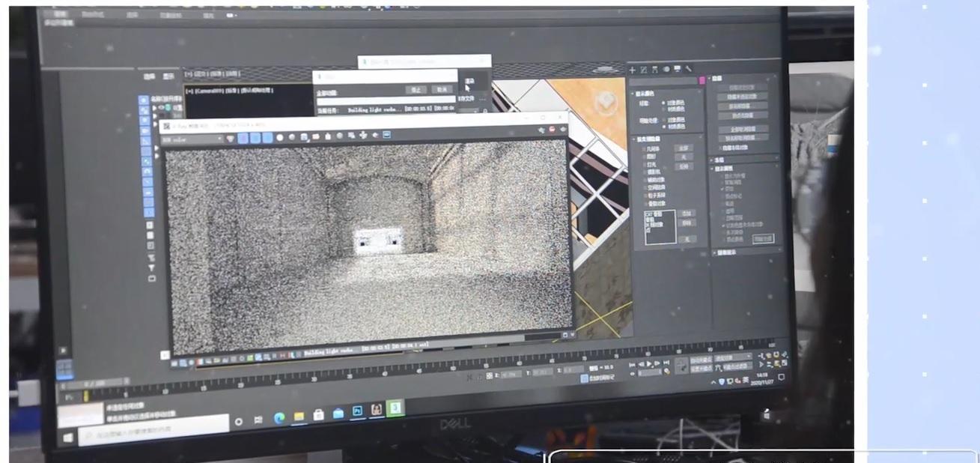The image size is (980, 463).
Task: Open Photoshop from the Windows taskbar
Action: [x=357, y=411]
